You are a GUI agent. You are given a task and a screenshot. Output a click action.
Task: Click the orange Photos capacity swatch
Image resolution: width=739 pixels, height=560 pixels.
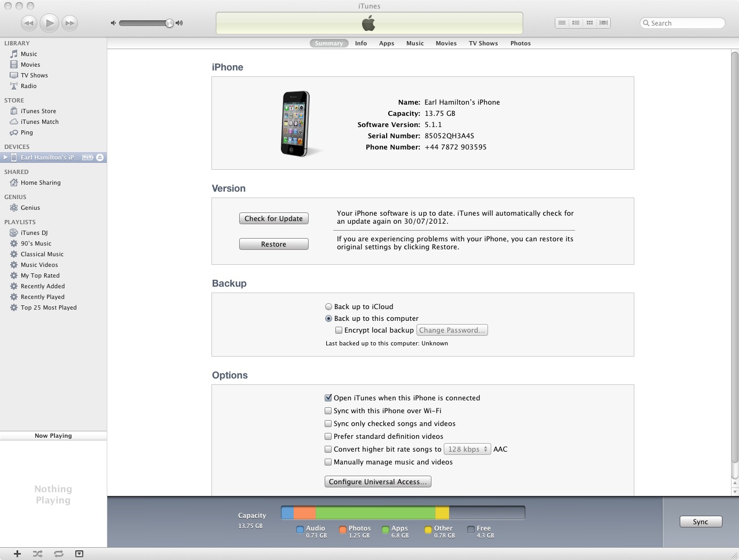click(343, 530)
